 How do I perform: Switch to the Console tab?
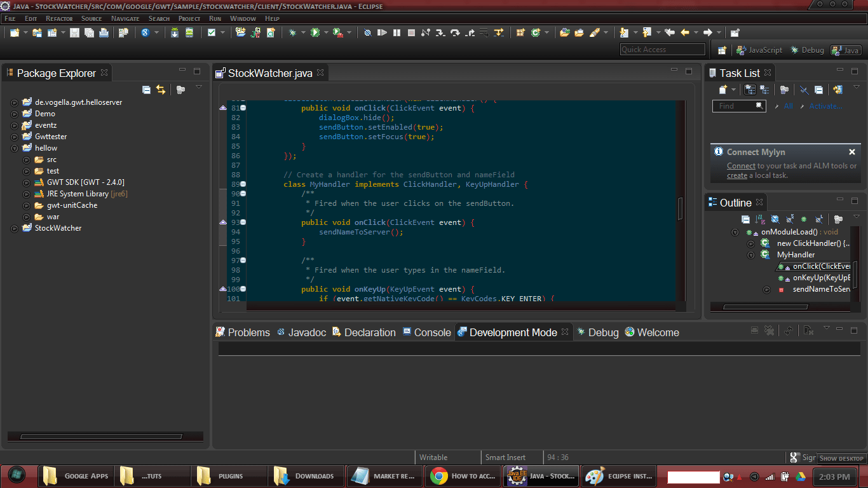coord(426,332)
